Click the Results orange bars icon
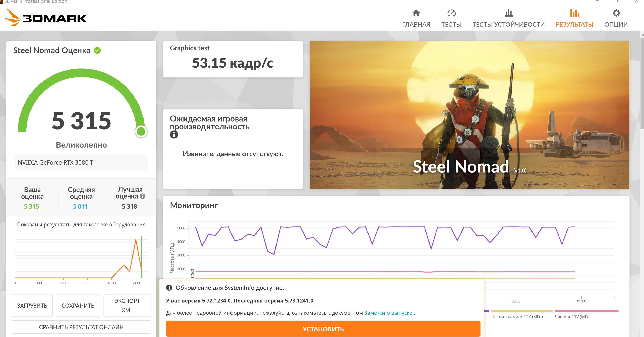Viewport: 644px width, 337px height. [575, 13]
